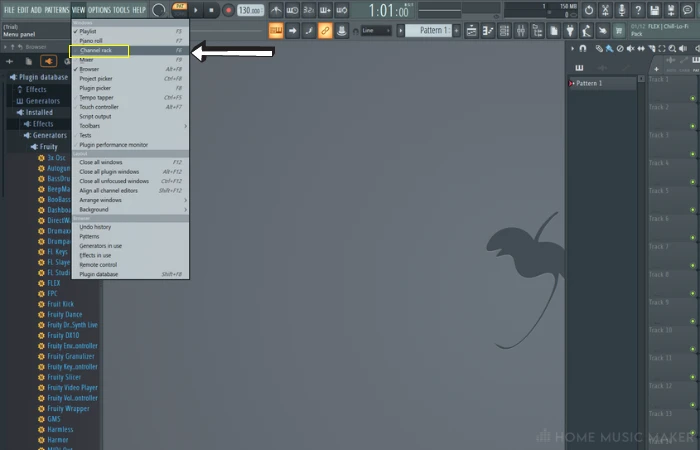Select the playlist mute tool
Viewport: 700px width, 450px height.
click(630, 49)
